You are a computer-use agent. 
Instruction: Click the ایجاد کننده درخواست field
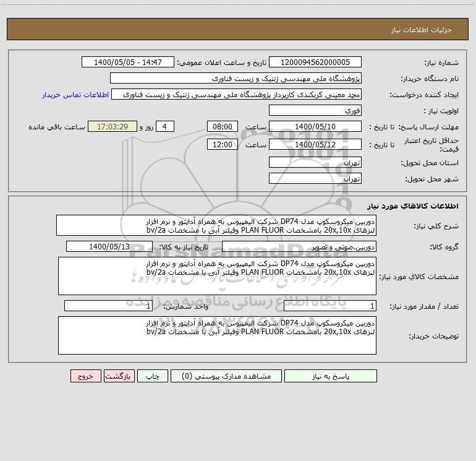[237, 94]
